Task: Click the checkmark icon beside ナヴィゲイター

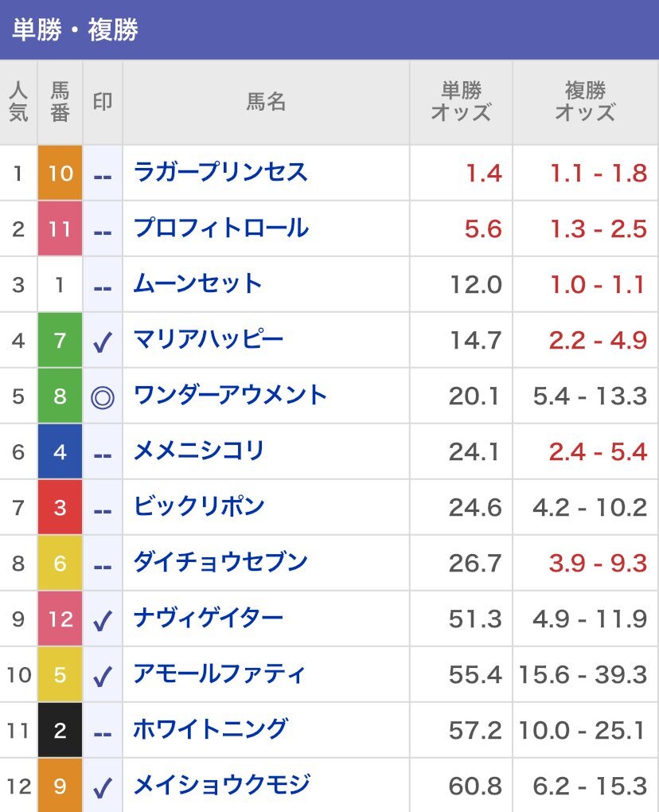Action: coord(103,620)
